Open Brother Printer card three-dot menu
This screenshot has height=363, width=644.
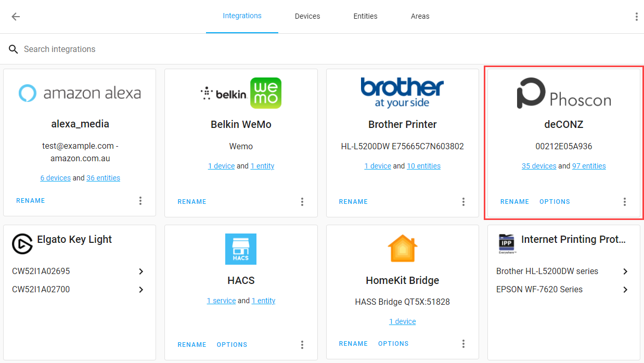click(x=463, y=202)
